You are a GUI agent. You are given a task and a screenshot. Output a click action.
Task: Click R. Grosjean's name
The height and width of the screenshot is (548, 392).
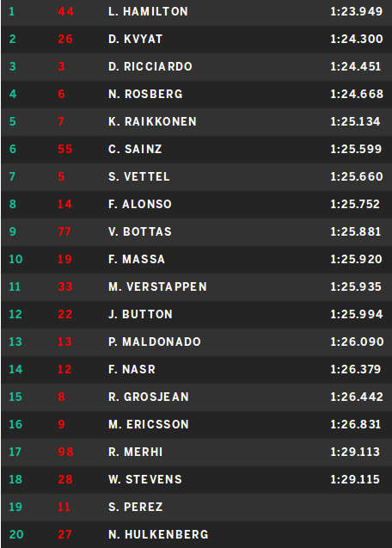coord(149,397)
